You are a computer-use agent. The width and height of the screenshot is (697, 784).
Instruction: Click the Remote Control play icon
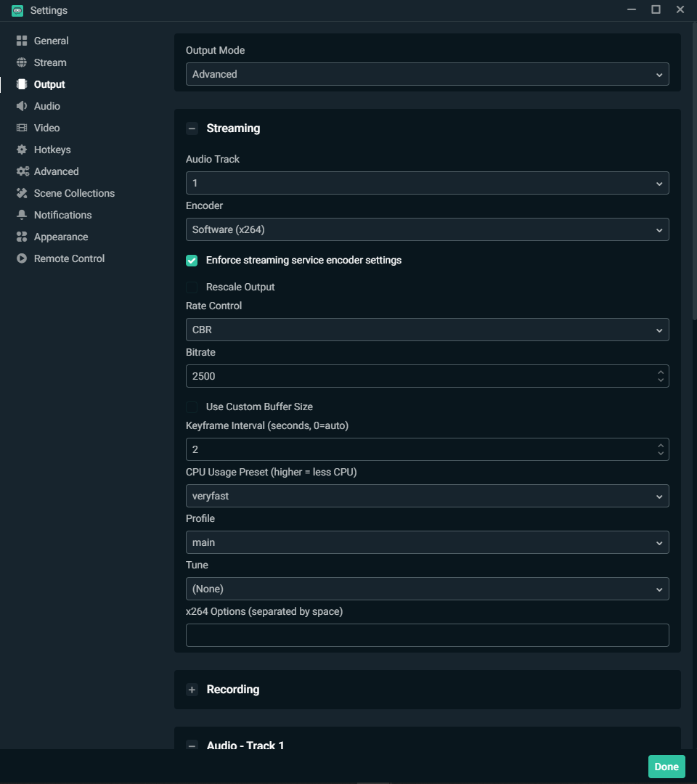pos(22,258)
